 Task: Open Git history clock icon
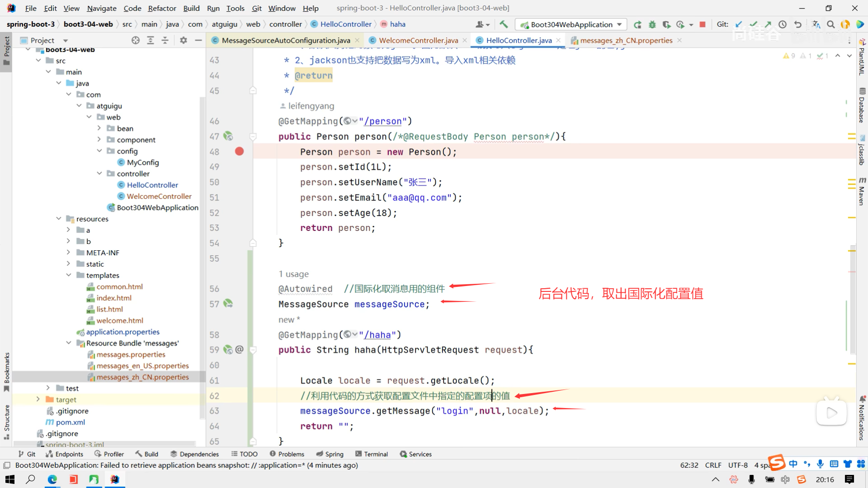point(783,24)
